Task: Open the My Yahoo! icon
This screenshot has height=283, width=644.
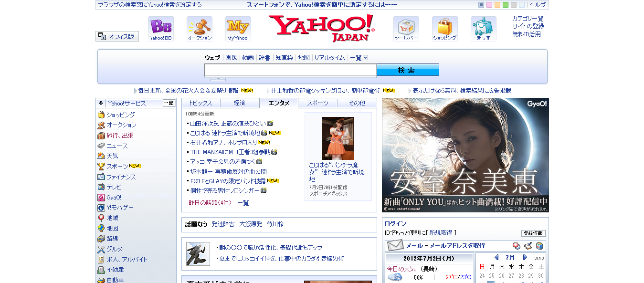Action: point(238,29)
